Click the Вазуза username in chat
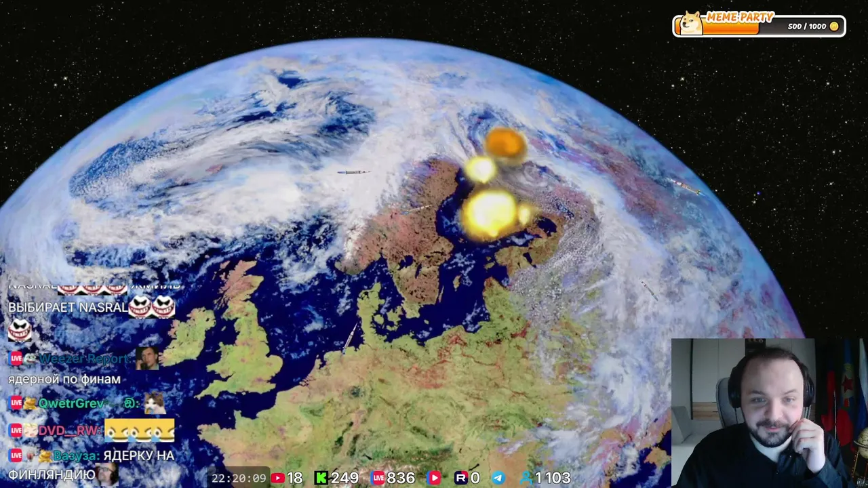 (77, 455)
